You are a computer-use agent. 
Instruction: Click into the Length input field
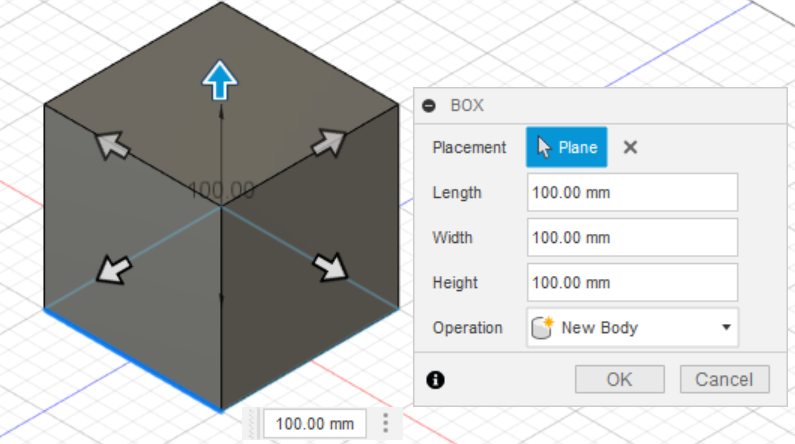632,193
